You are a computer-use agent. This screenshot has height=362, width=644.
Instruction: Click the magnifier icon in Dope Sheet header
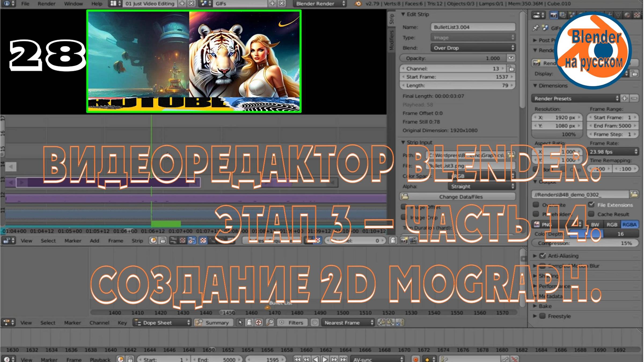(270, 323)
